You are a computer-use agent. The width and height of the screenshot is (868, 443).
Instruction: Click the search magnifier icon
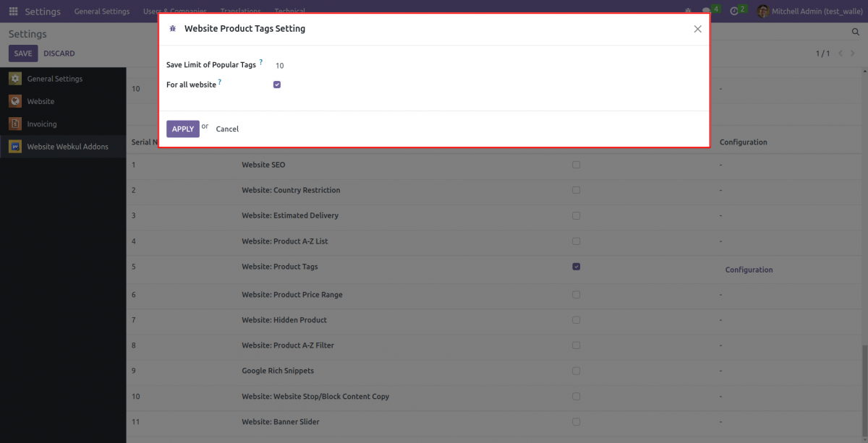[x=855, y=32]
